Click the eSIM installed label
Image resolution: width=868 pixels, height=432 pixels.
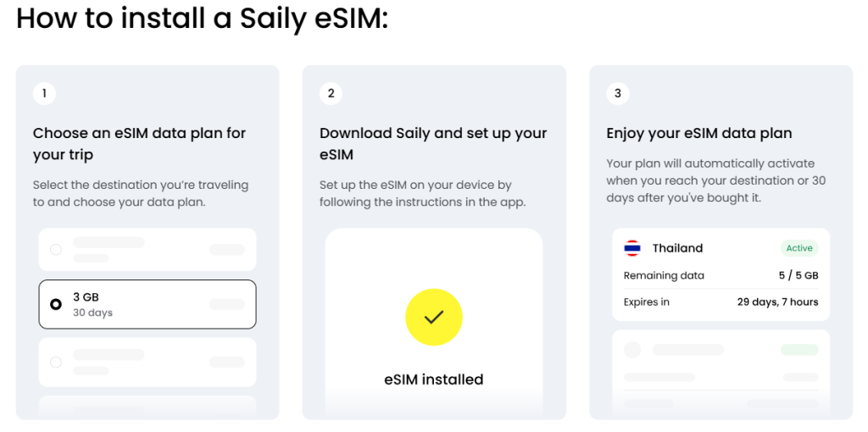coord(433,379)
